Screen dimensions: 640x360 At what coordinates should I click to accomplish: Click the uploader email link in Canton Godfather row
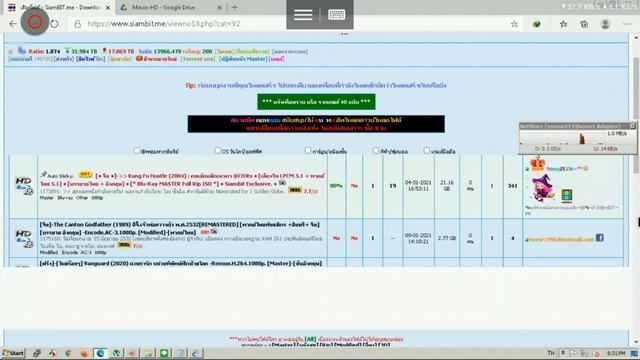(x=561, y=239)
